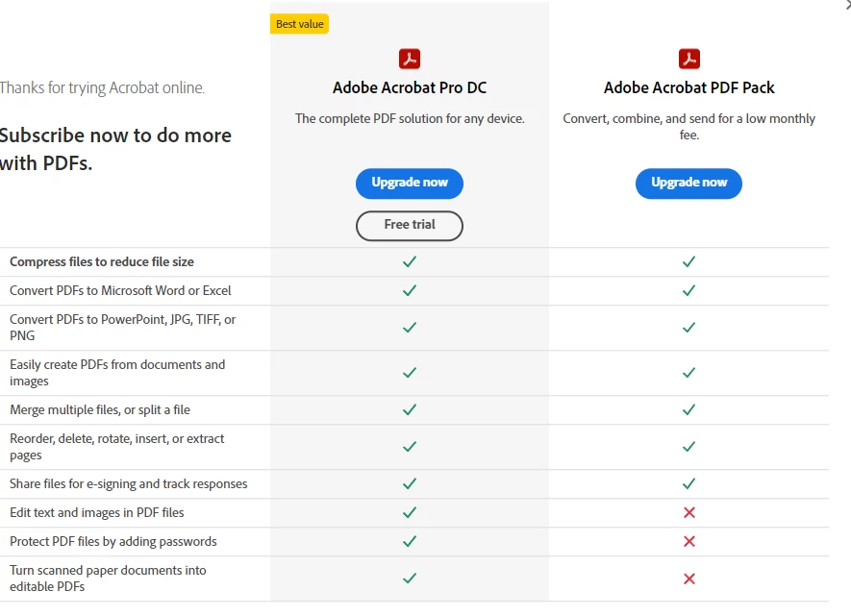Select 'Convert PDFs to PowerPoint, JPG, TIFF, or PNG' text
The width and height of the screenshot is (851, 616).
[x=123, y=328]
